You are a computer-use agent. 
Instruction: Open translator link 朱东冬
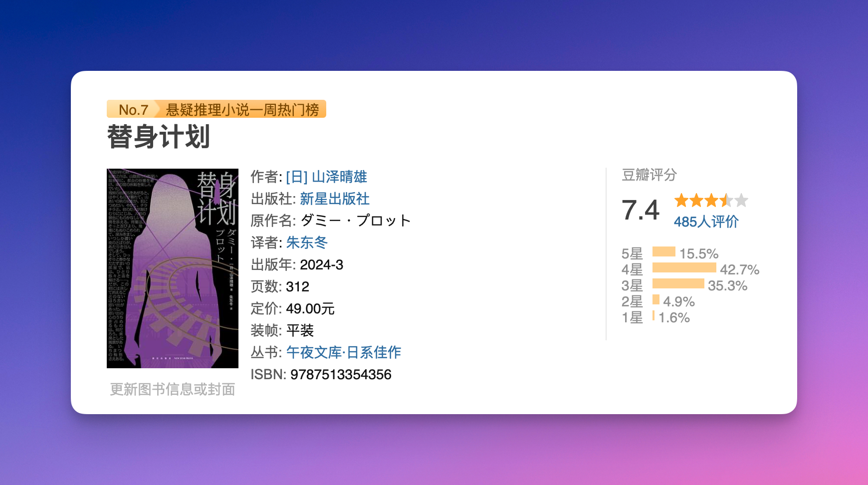[x=307, y=242]
